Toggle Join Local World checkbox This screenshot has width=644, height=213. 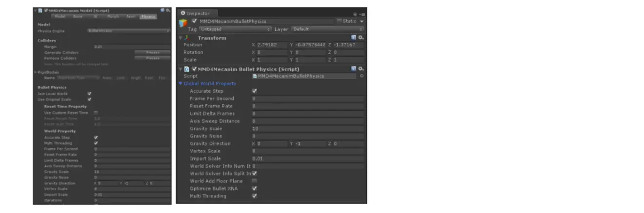89,94
